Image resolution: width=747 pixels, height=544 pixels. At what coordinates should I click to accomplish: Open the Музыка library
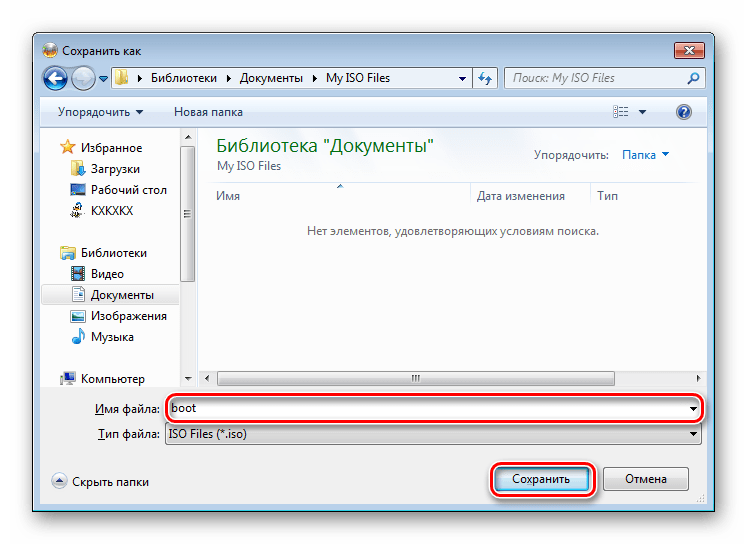[x=112, y=337]
